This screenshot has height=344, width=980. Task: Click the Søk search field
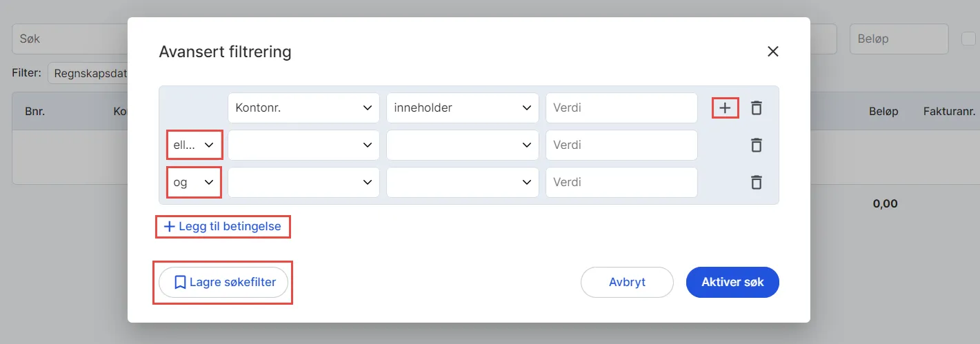point(69,39)
